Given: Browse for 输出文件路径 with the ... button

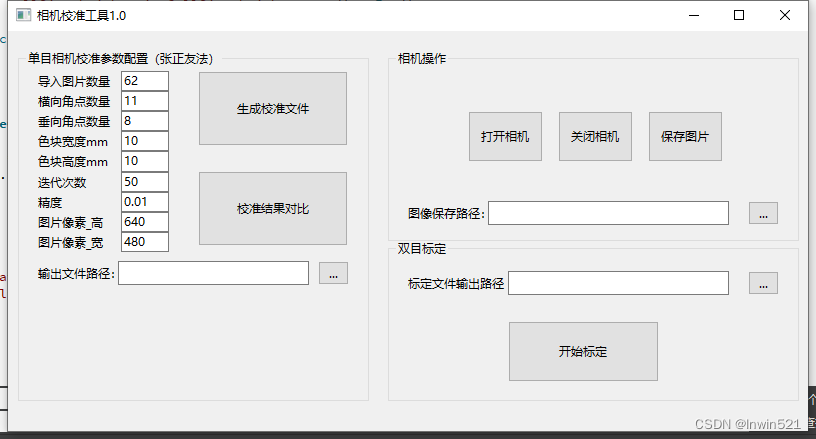Looking at the screenshot, I should tap(334, 273).
